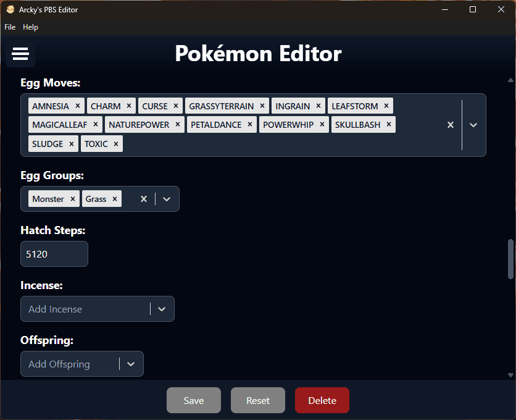
Task: Expand the Egg Groups dropdown
Action: point(167,199)
